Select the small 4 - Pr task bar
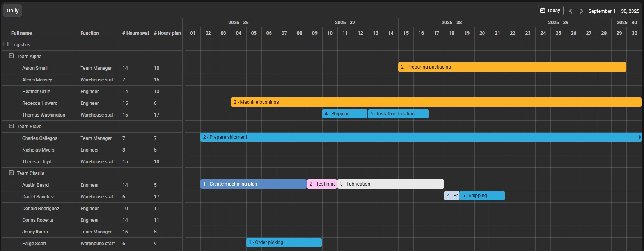 [452, 196]
